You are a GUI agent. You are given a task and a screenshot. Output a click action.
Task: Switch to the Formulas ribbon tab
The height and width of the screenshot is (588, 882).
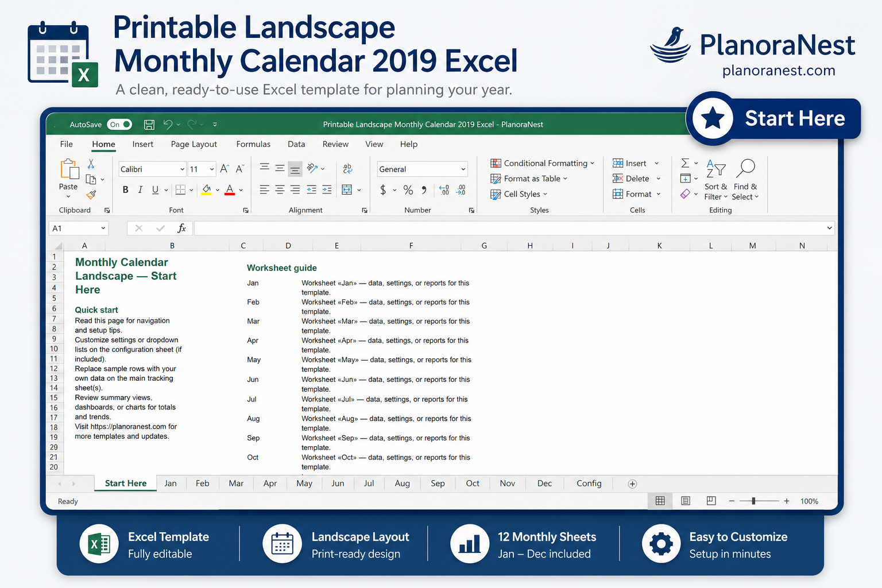click(x=253, y=144)
